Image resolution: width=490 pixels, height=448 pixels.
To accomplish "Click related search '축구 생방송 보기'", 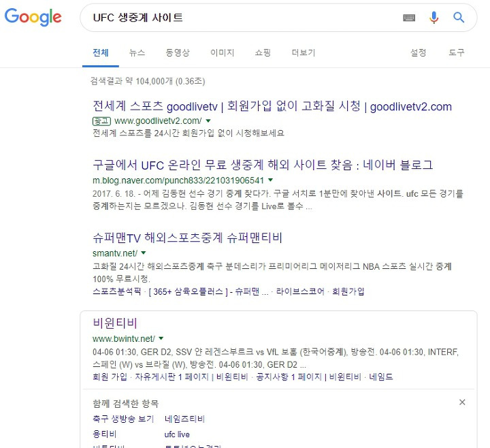I will point(123,419).
